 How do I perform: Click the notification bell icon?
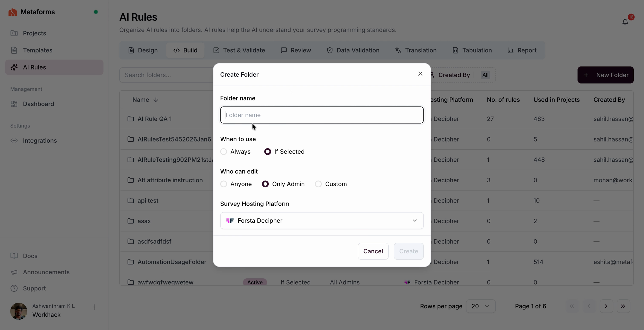point(625,22)
